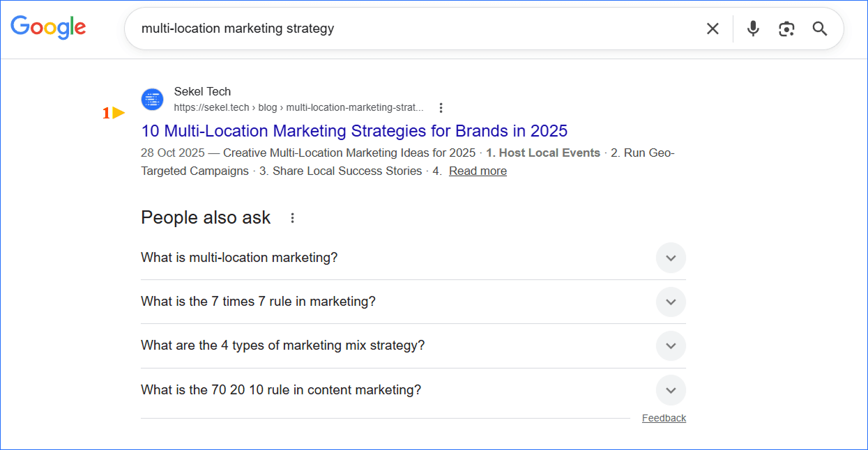The image size is (868, 450).
Task: Start voice search with the microphone icon
Action: 753,29
